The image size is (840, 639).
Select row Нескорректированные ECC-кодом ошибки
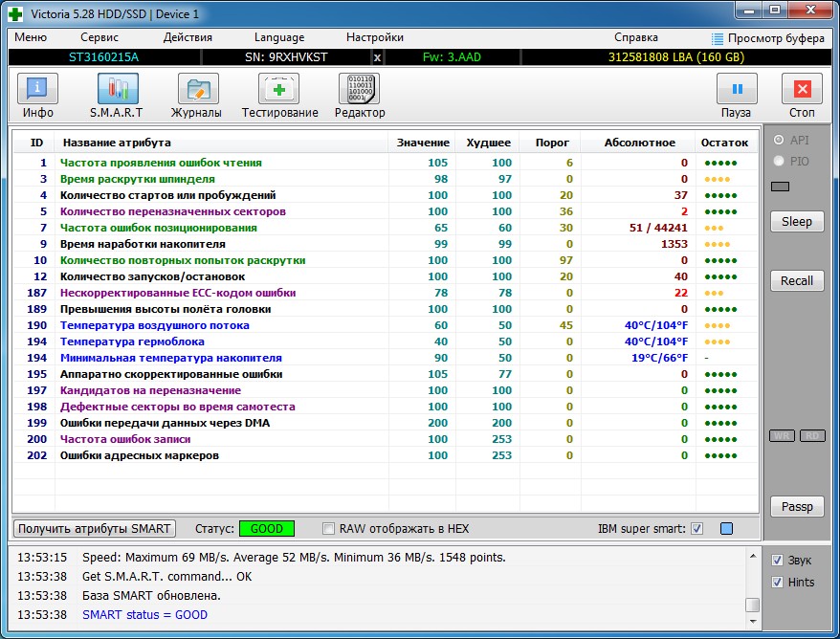pyautogui.click(x=386, y=293)
